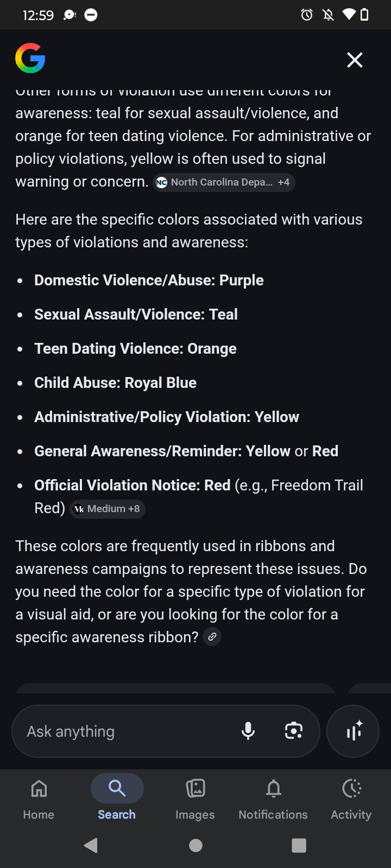Tap the AI Mode sparkle icon
The height and width of the screenshot is (868, 391).
(x=353, y=731)
